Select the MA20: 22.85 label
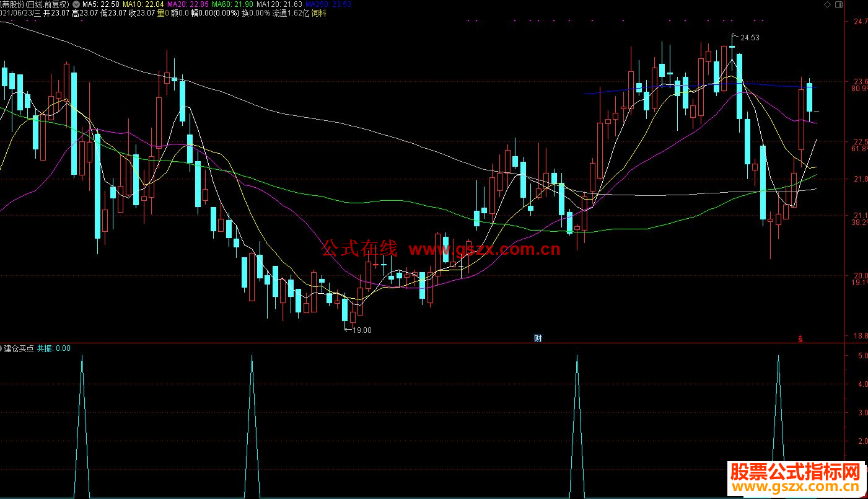868x499 pixels. click(x=188, y=4)
